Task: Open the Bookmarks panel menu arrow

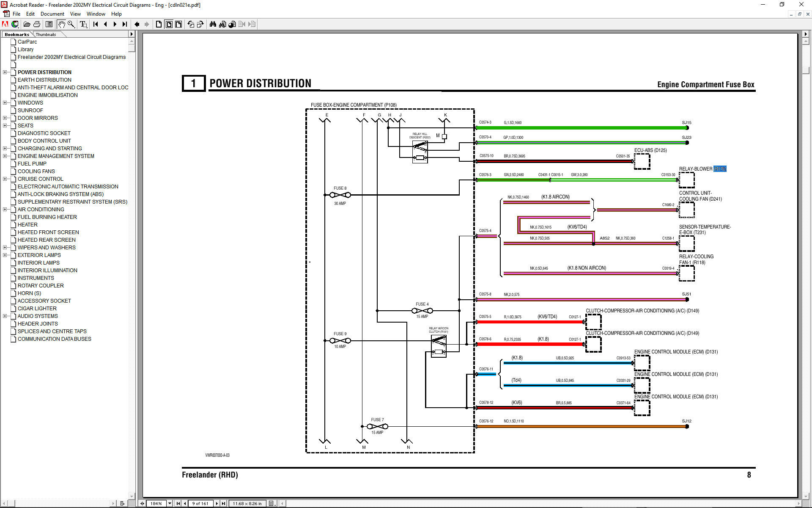Action: (132, 34)
